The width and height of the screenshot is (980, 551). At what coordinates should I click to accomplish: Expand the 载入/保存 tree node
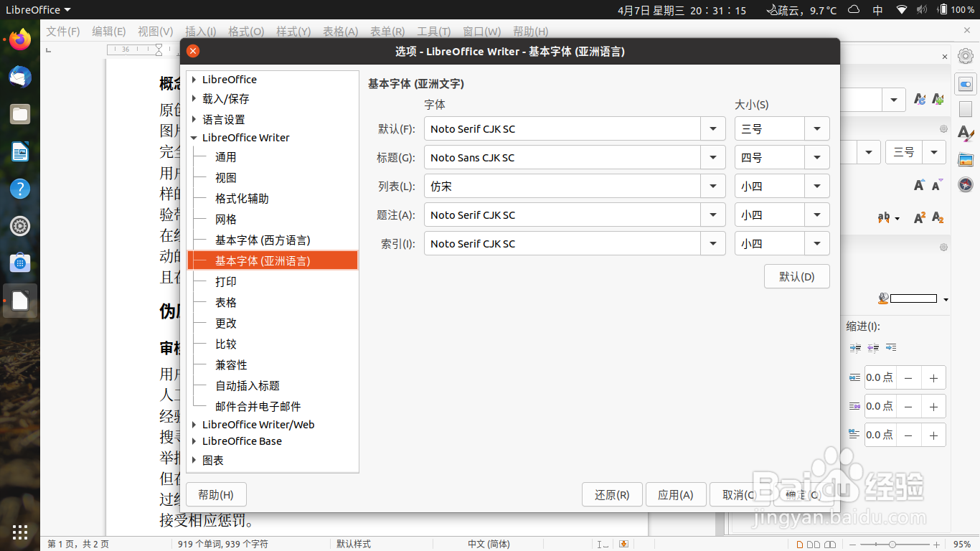tap(194, 99)
